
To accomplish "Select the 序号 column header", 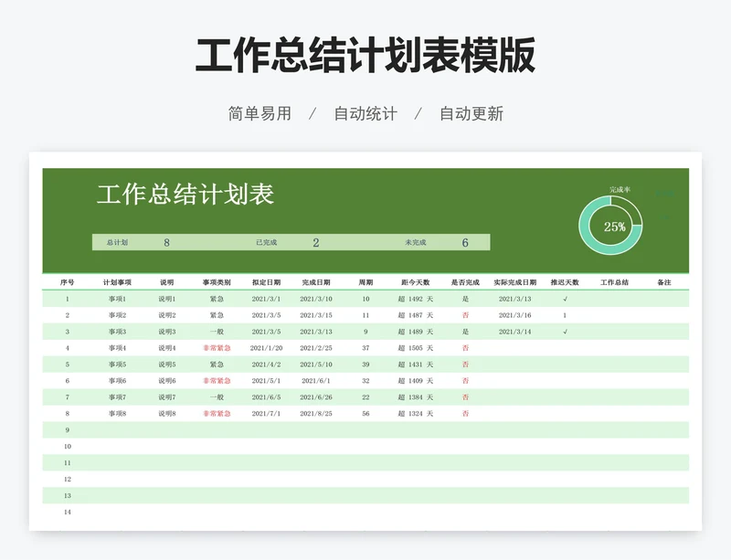I will (67, 282).
